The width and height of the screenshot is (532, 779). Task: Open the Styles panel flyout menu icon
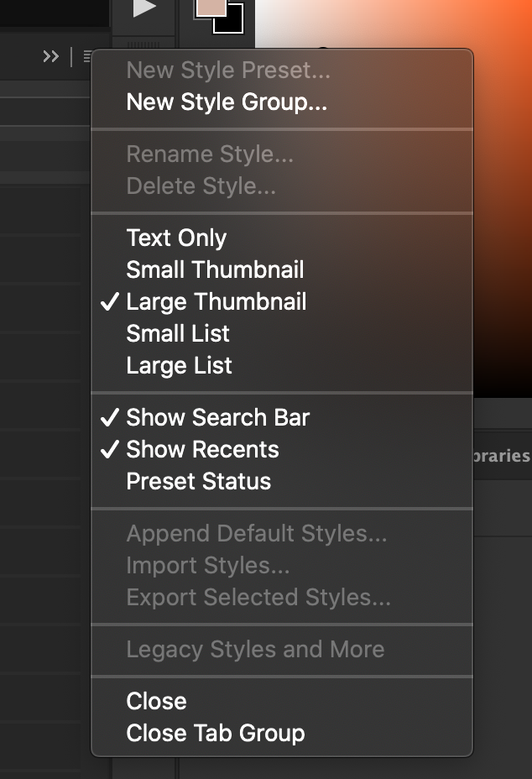(x=89, y=56)
